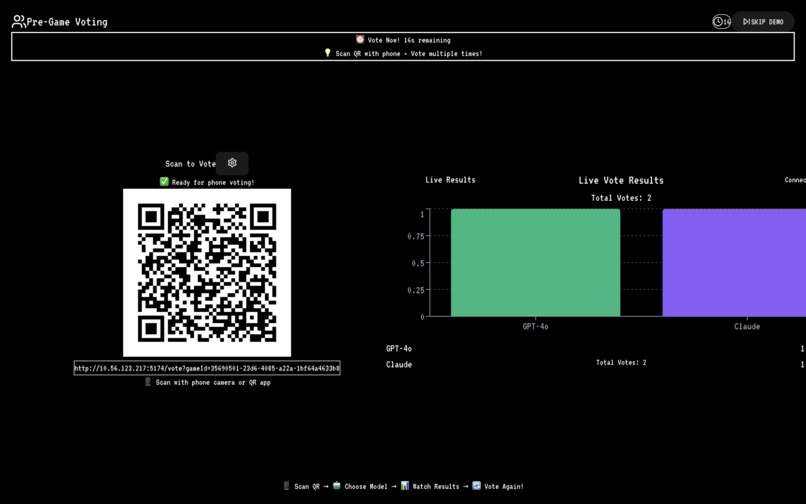Click the green GPT-4o bar
Image resolution: width=806 pixels, height=504 pixels.
(x=535, y=262)
